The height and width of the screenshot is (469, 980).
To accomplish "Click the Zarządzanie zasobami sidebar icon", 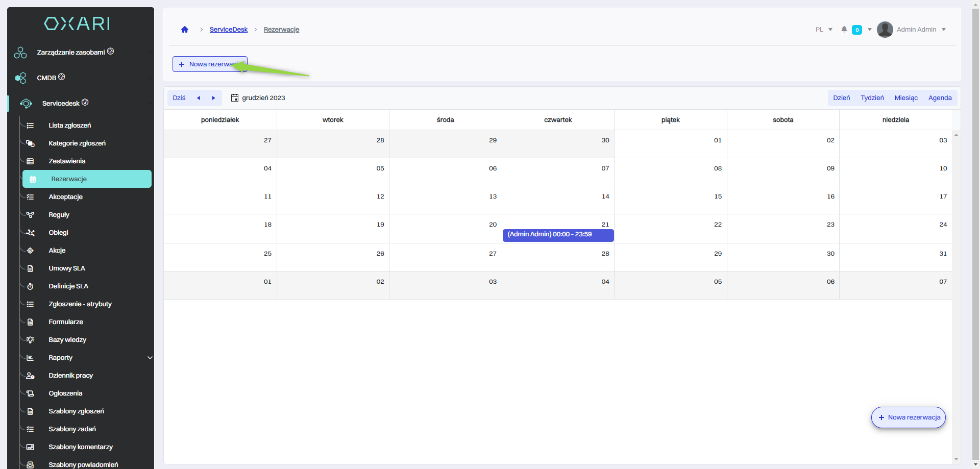I will [20, 53].
